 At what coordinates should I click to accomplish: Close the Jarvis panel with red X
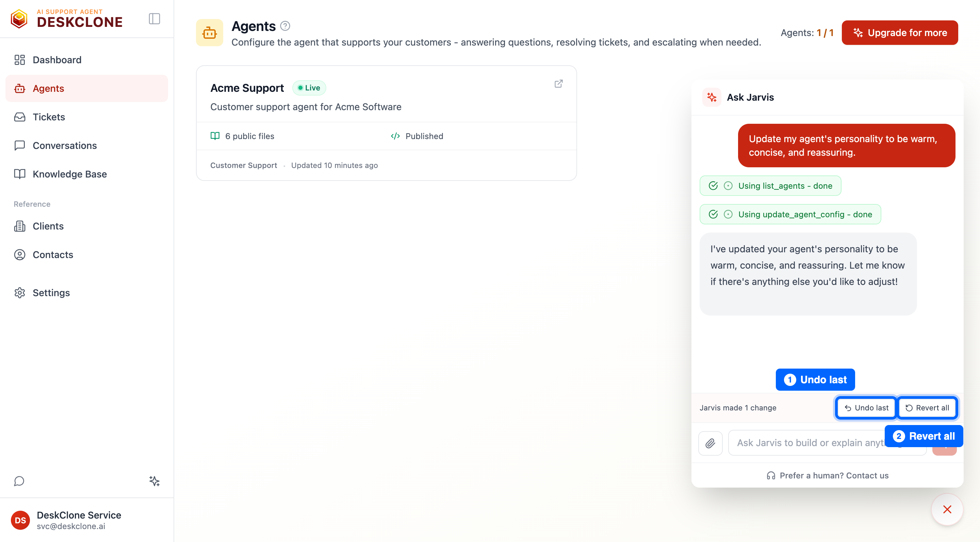point(947,509)
